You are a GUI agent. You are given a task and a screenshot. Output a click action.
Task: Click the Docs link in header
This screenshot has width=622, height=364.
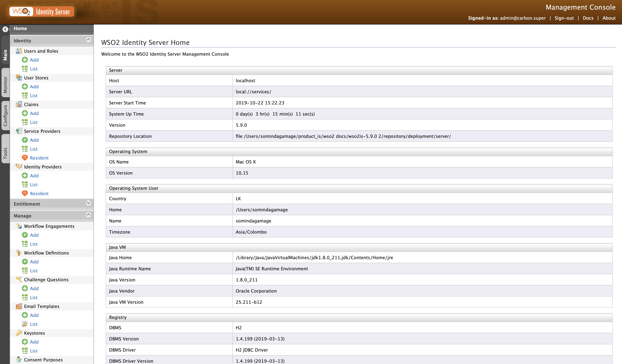tap(589, 18)
